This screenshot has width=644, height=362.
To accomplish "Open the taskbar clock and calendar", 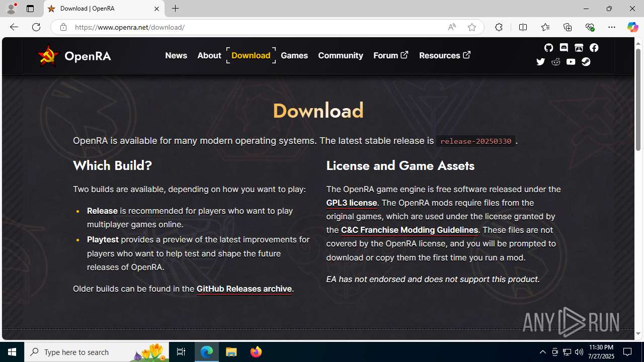I will click(601, 352).
